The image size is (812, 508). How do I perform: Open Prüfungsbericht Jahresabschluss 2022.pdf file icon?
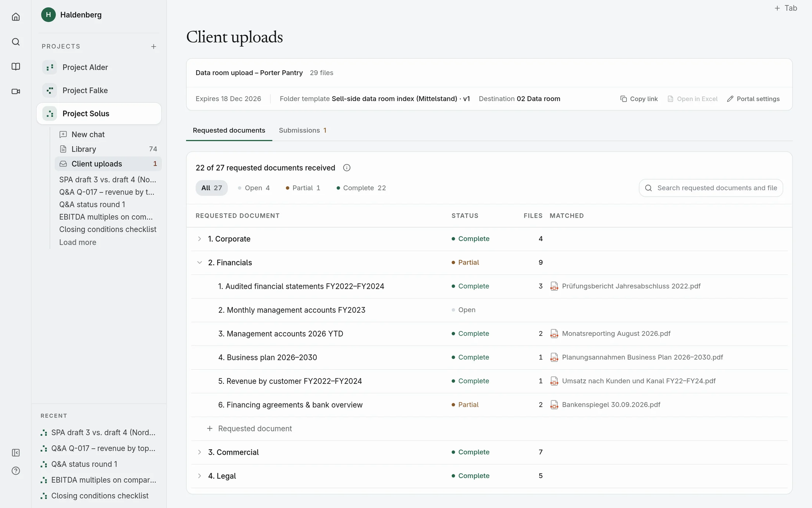[554, 286]
